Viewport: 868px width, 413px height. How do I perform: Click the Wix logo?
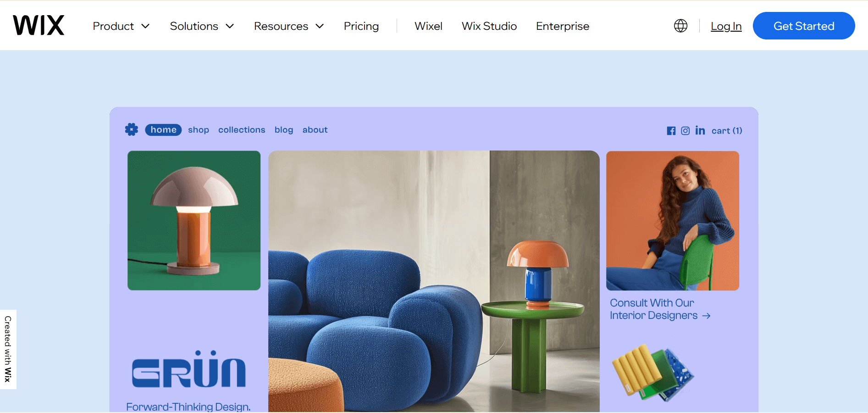tap(39, 26)
